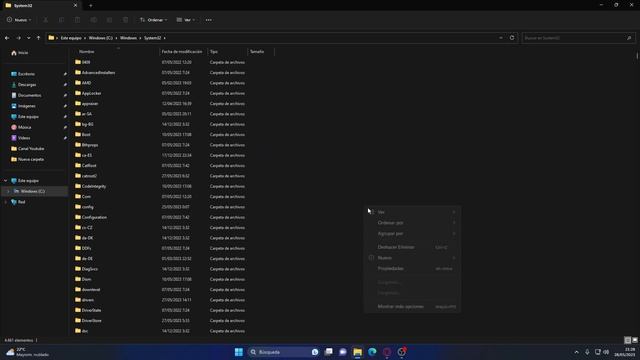Open Escritorio in the navigation pane
640x360 pixels.
point(26,74)
